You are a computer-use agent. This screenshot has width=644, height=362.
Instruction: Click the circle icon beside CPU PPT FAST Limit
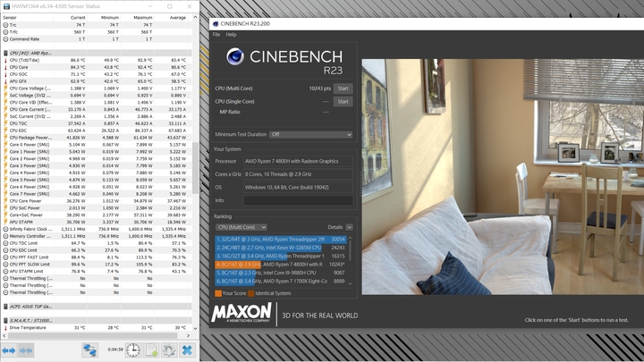tap(5, 257)
